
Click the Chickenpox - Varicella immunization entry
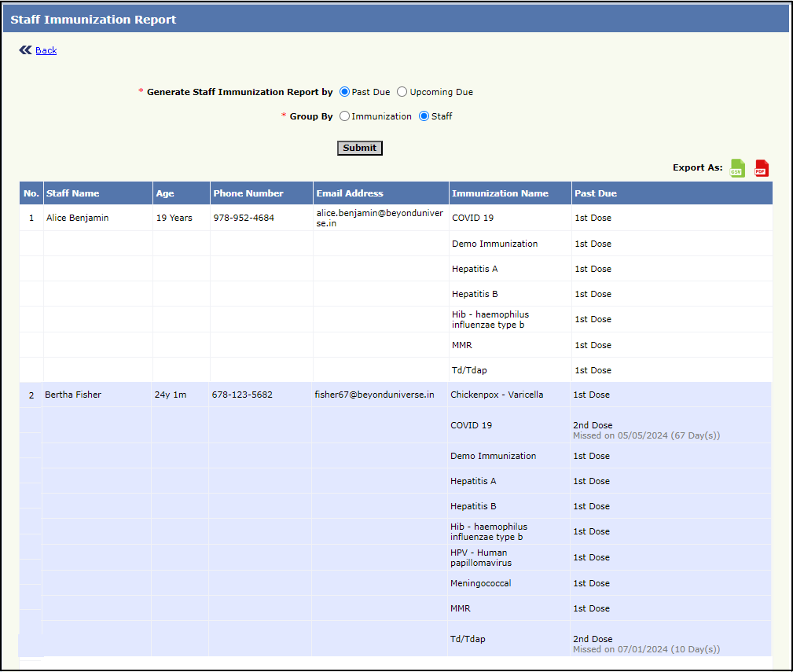497,395
